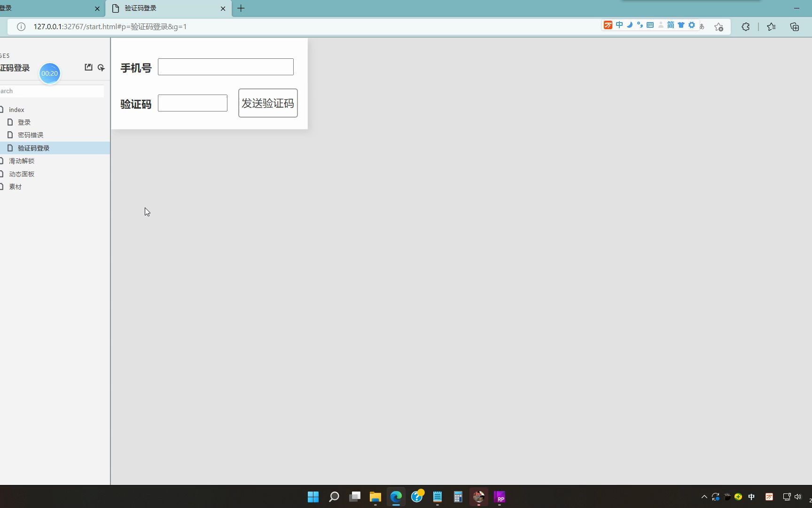This screenshot has width=812, height=508.
Task: Open the 滑动解锁 page in the sidebar
Action: point(22,160)
